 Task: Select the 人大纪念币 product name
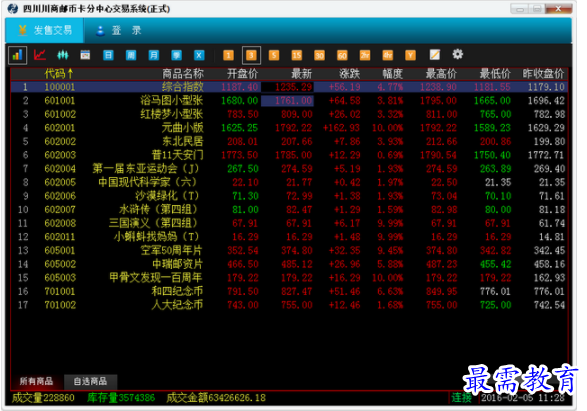pos(177,305)
